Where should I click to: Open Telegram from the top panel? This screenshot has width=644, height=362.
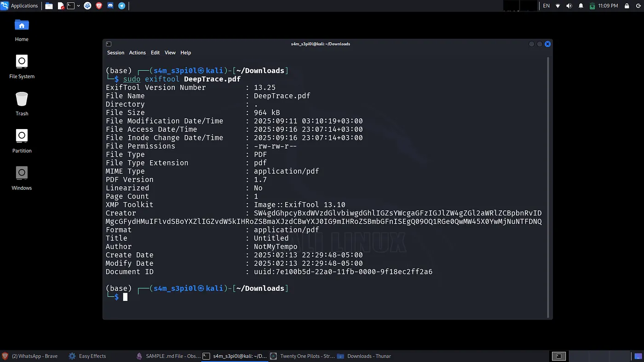pos(122,6)
